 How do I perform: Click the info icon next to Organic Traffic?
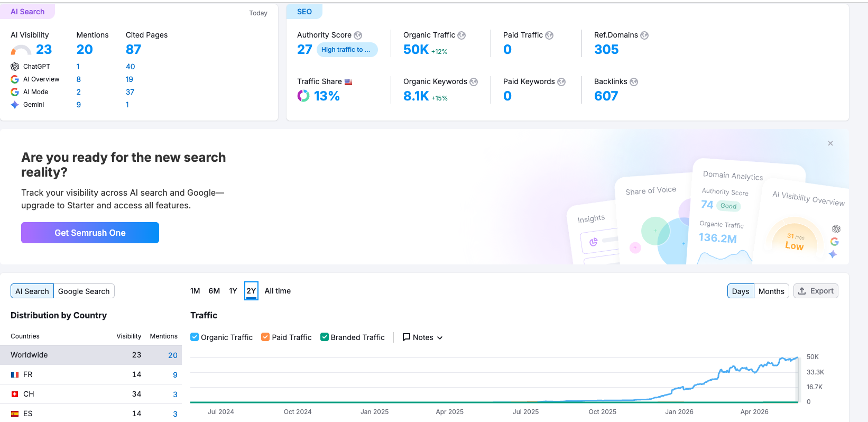[x=461, y=35]
